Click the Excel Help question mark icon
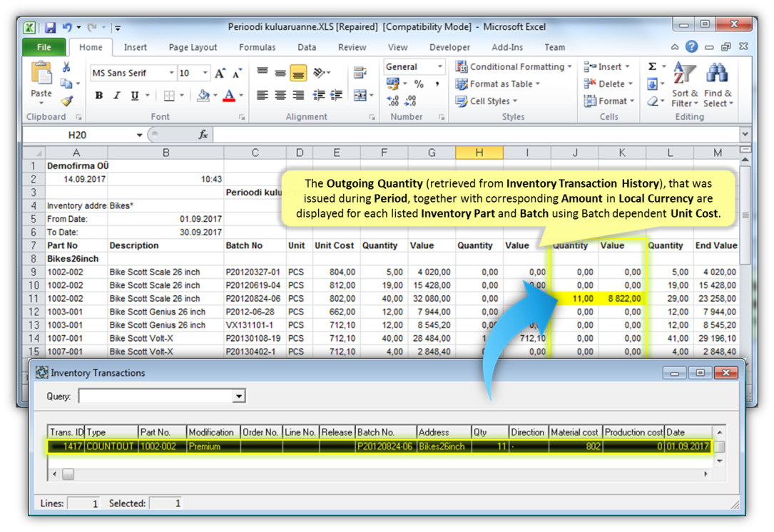This screenshot has height=532, width=774. pyautogui.click(x=691, y=46)
